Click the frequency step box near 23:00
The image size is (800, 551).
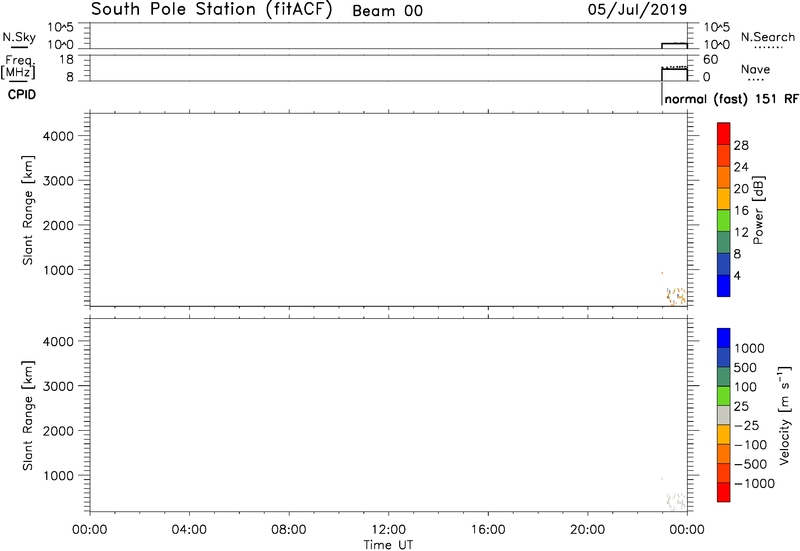[674, 74]
